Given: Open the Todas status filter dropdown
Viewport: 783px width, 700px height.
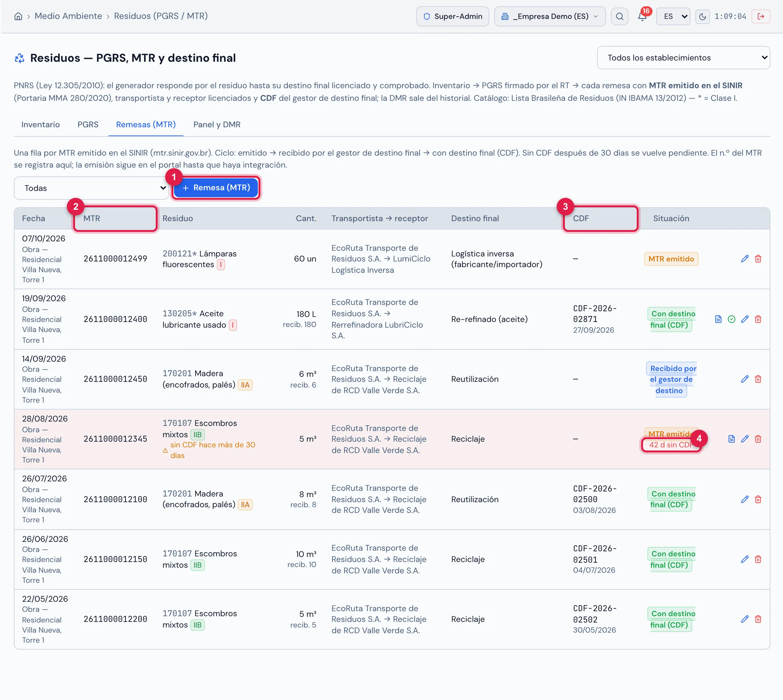Looking at the screenshot, I should pos(91,188).
